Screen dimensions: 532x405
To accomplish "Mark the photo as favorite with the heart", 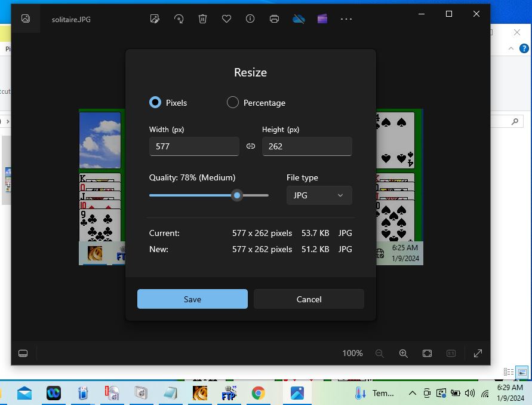I will [227, 19].
